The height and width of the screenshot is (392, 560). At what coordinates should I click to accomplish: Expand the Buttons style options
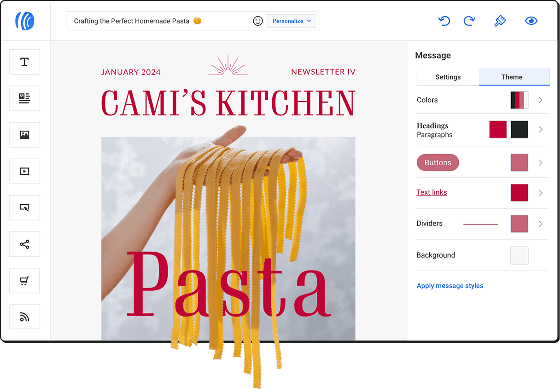point(541,162)
